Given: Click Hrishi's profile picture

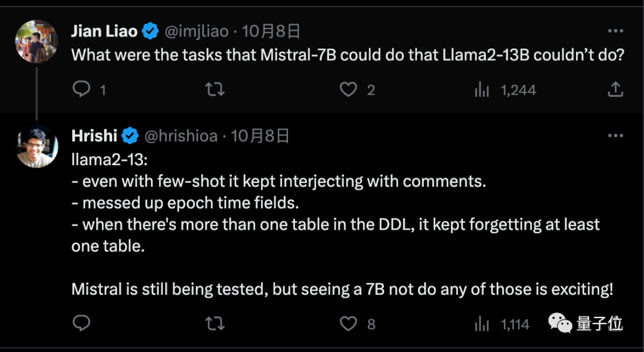Looking at the screenshot, I should point(37,146).
